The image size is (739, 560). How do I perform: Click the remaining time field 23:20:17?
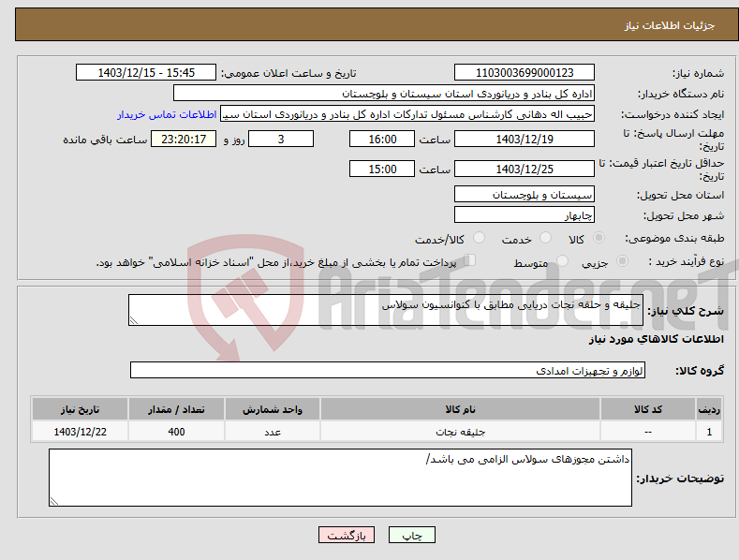coord(184,139)
